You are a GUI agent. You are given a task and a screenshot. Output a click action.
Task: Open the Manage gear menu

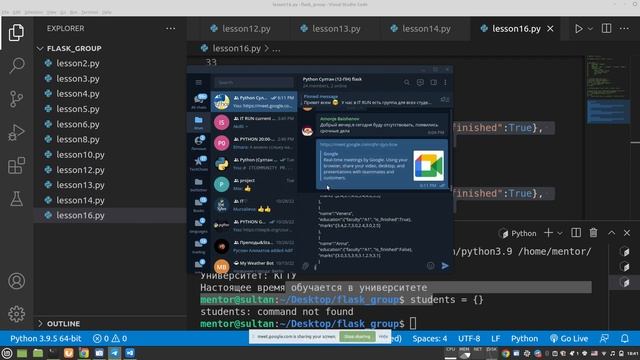pyautogui.click(x=16, y=314)
